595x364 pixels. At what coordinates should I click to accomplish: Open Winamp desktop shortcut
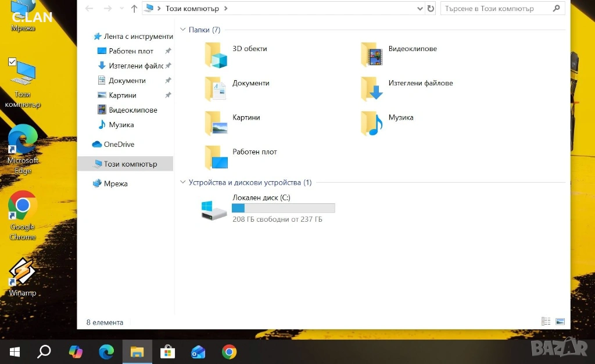23,273
